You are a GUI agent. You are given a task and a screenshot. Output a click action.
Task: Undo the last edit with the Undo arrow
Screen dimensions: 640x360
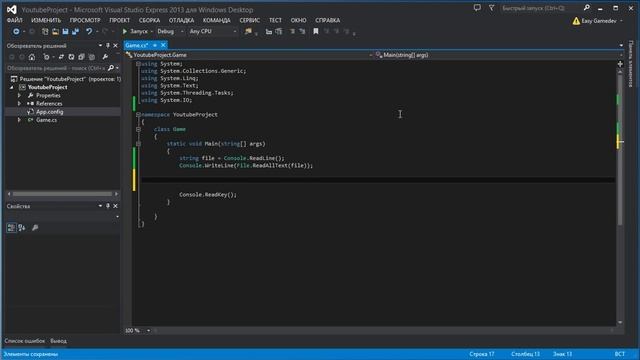89,31
